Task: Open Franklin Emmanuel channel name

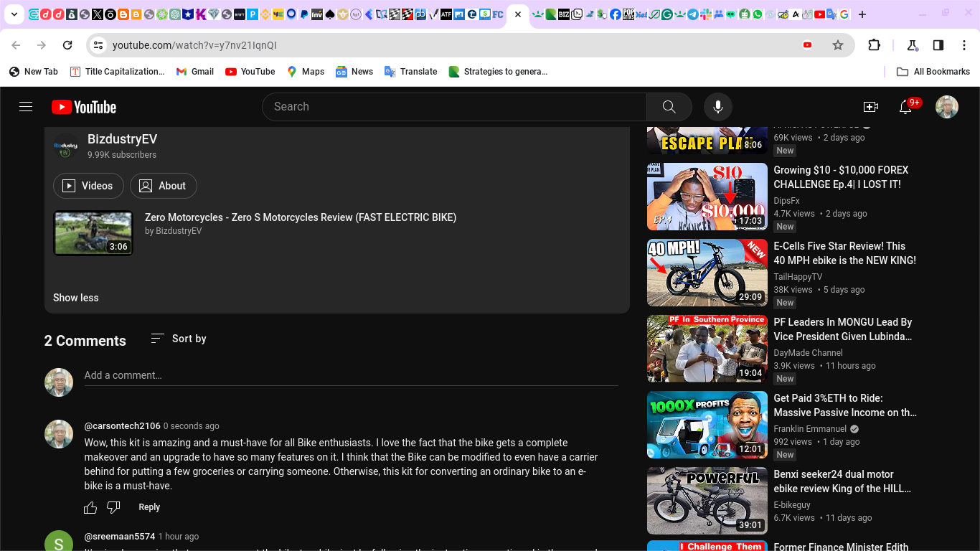Action: pos(810,429)
